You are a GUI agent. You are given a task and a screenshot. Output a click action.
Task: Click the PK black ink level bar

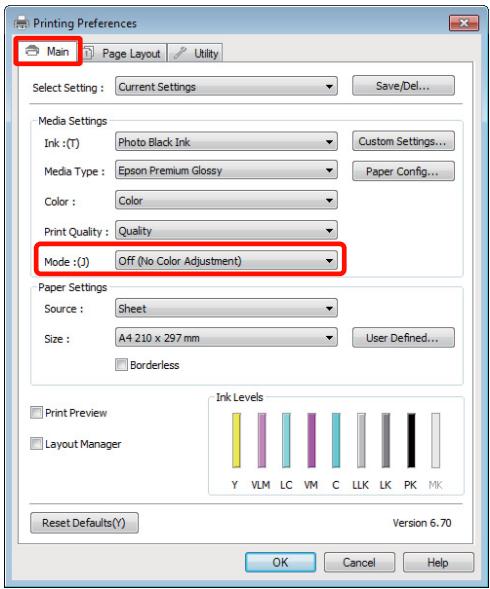coord(411,440)
